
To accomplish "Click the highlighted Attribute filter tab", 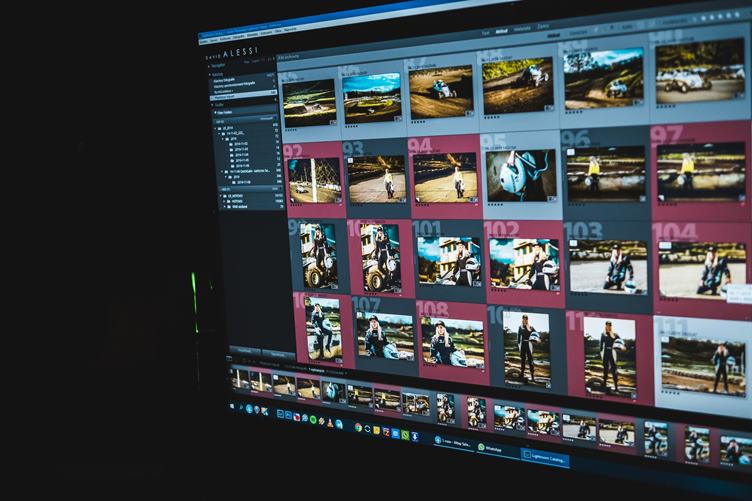I will click(502, 31).
